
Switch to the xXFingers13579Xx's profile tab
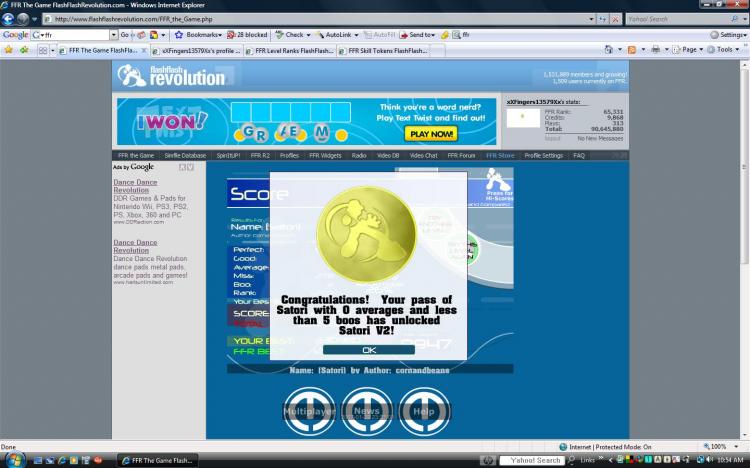tap(197, 51)
